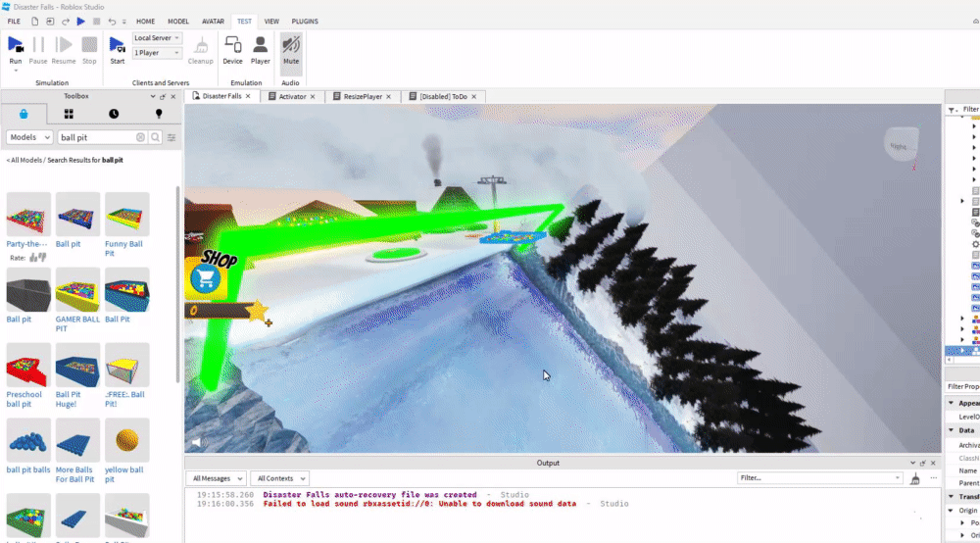Open the 1 Player count dropdown

coord(157,53)
